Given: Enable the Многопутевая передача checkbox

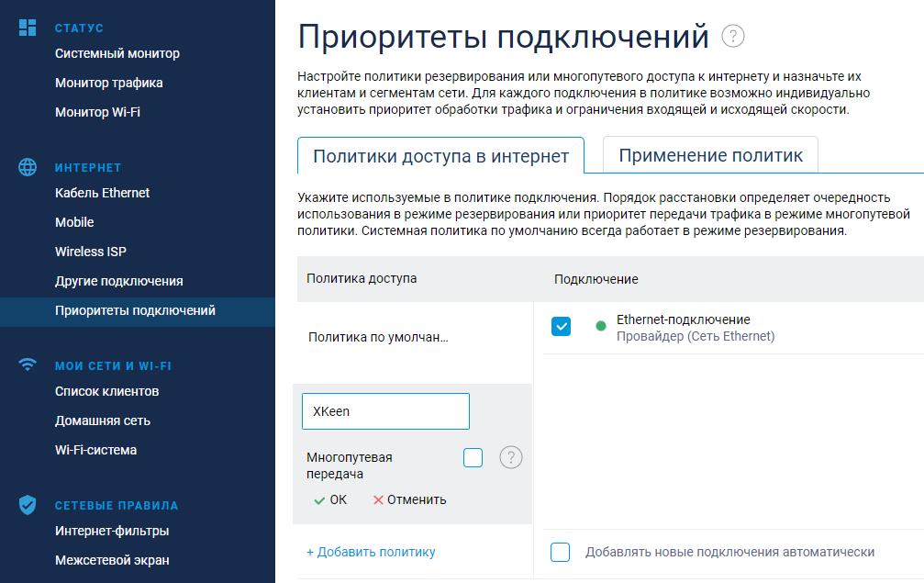Looking at the screenshot, I should tap(473, 457).
